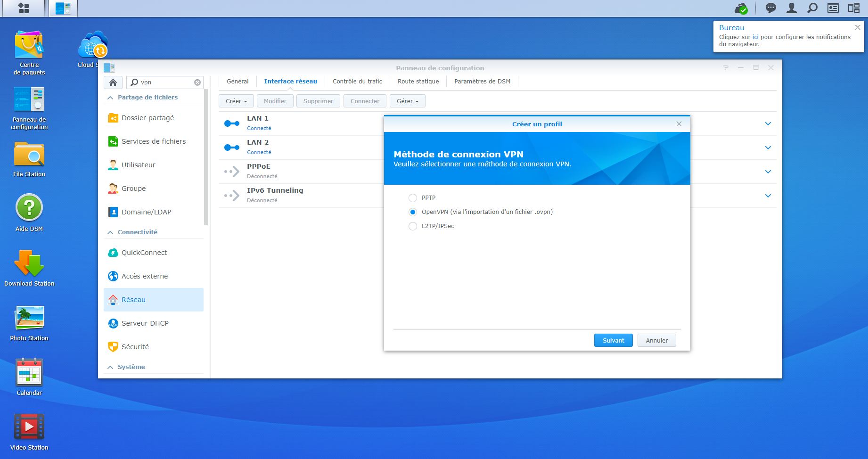Click the Sécurité shield icon
Screen dimensions: 868x459
pyautogui.click(x=113, y=347)
